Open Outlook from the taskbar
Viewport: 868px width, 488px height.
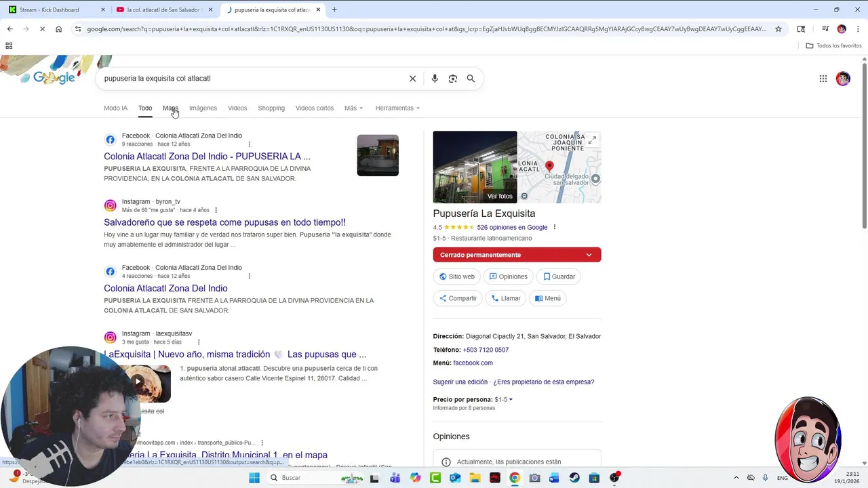click(455, 478)
